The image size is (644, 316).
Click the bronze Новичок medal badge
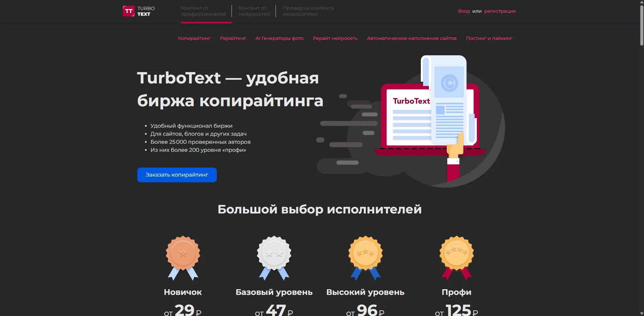(183, 258)
